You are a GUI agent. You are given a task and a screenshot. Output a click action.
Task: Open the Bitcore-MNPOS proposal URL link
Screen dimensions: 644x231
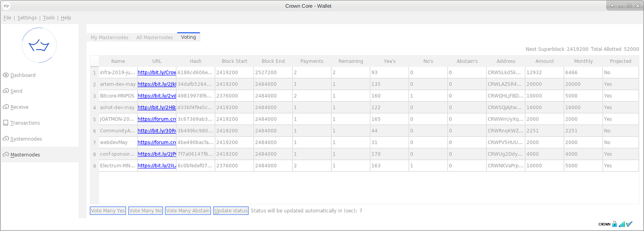[157, 96]
